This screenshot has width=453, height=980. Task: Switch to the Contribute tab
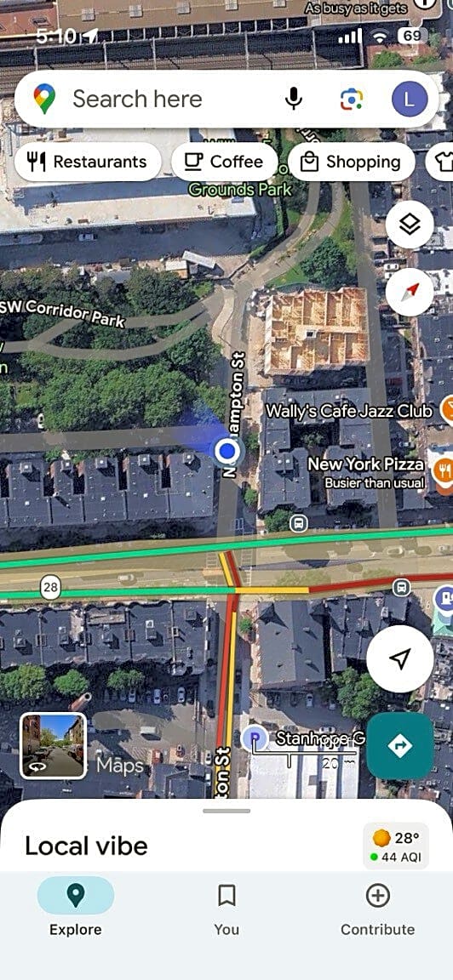click(x=377, y=909)
